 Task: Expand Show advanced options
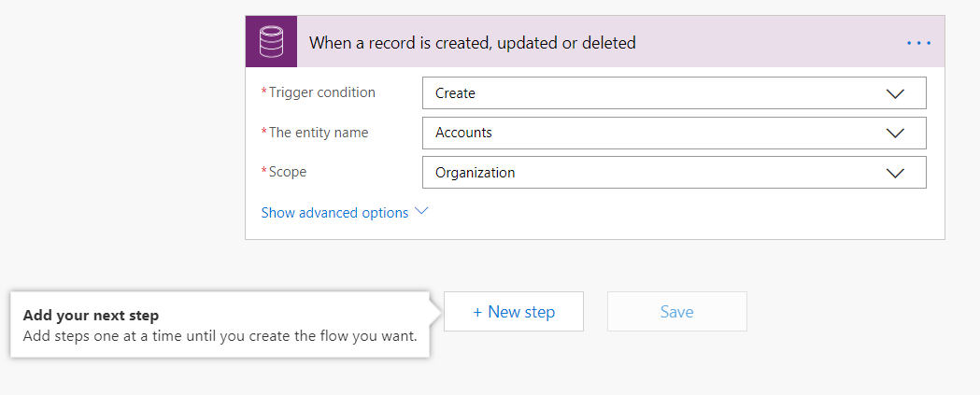(x=334, y=213)
